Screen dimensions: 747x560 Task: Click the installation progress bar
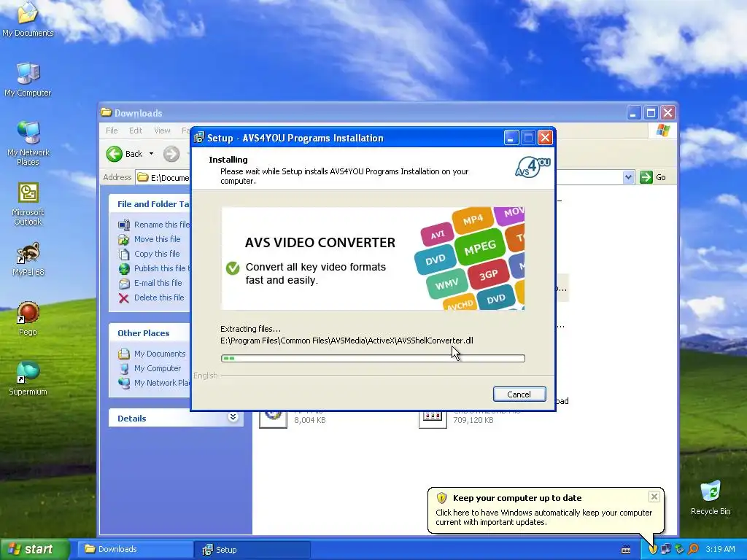point(373,358)
